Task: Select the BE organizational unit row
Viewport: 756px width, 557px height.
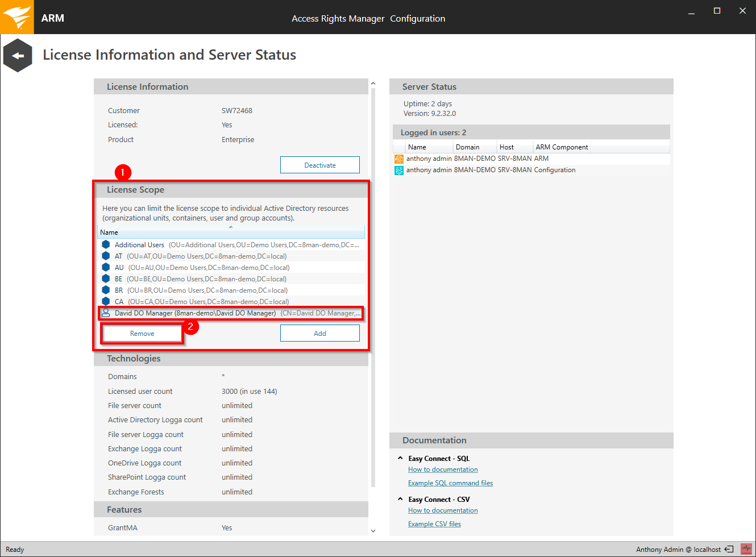Action: [x=231, y=278]
